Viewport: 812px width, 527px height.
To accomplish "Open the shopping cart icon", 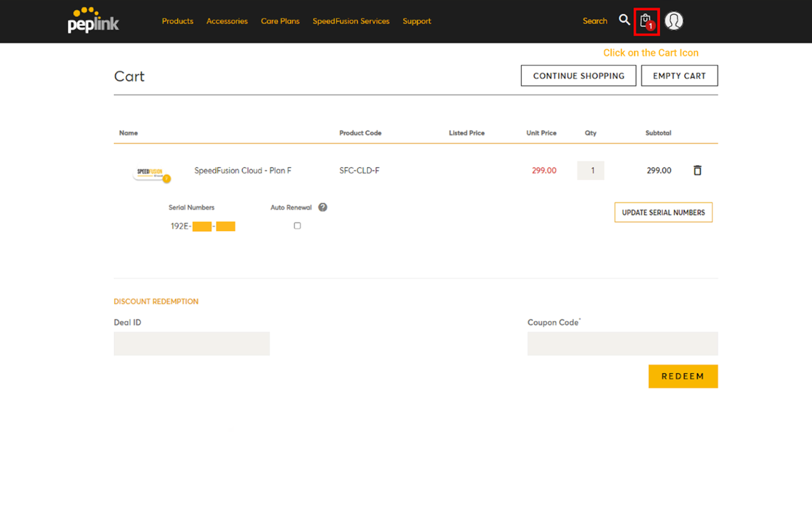I will (x=646, y=22).
